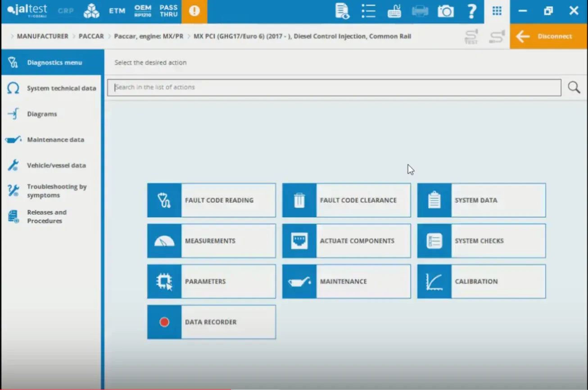Viewport: 588px width, 390px height.
Task: Click the clipboard icon on System Data tile
Action: (x=434, y=200)
